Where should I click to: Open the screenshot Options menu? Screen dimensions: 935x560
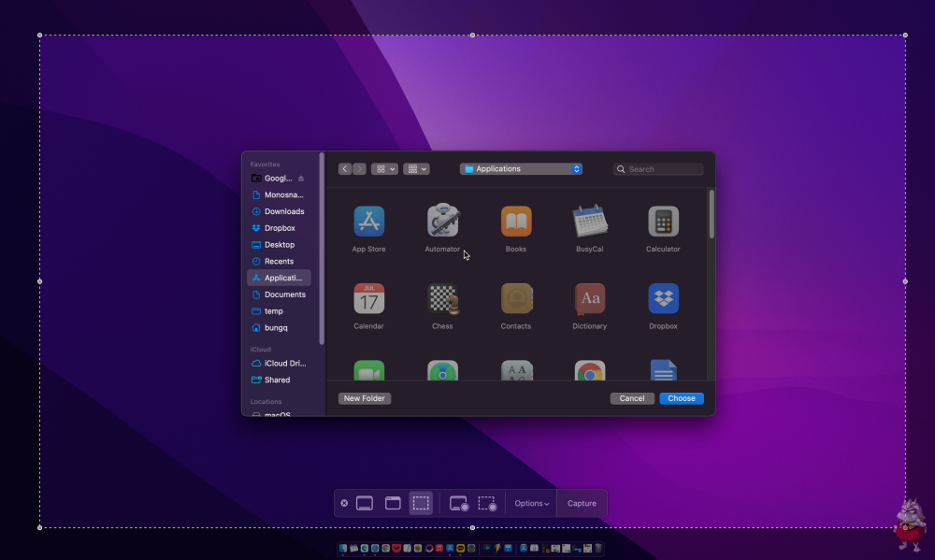click(x=531, y=503)
